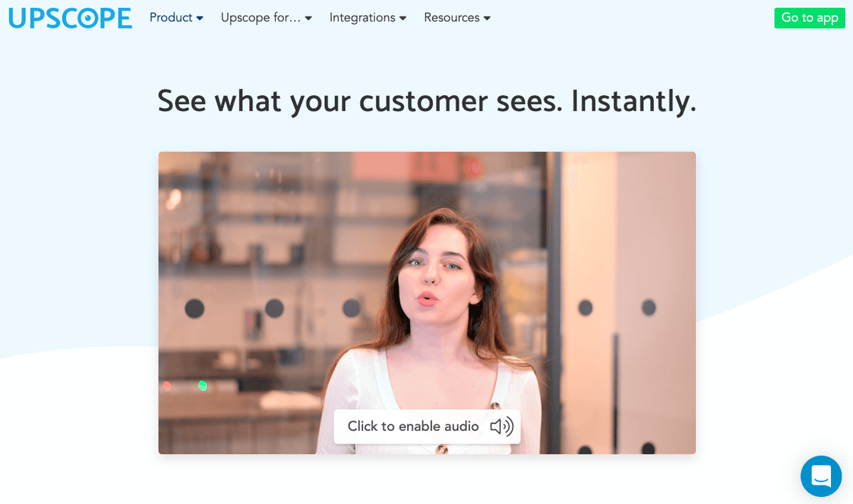The width and height of the screenshot is (853, 504).
Task: Expand the Upscope for… menu
Action: click(x=267, y=18)
